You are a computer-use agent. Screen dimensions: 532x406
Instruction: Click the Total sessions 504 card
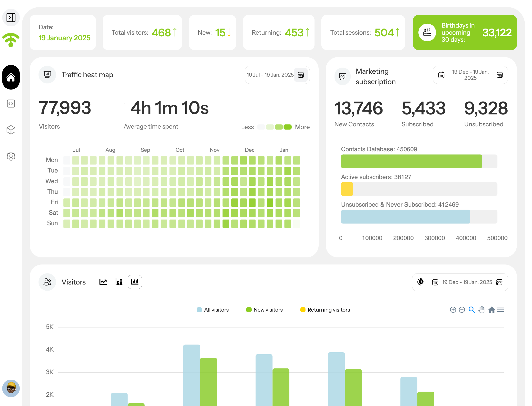(363, 32)
